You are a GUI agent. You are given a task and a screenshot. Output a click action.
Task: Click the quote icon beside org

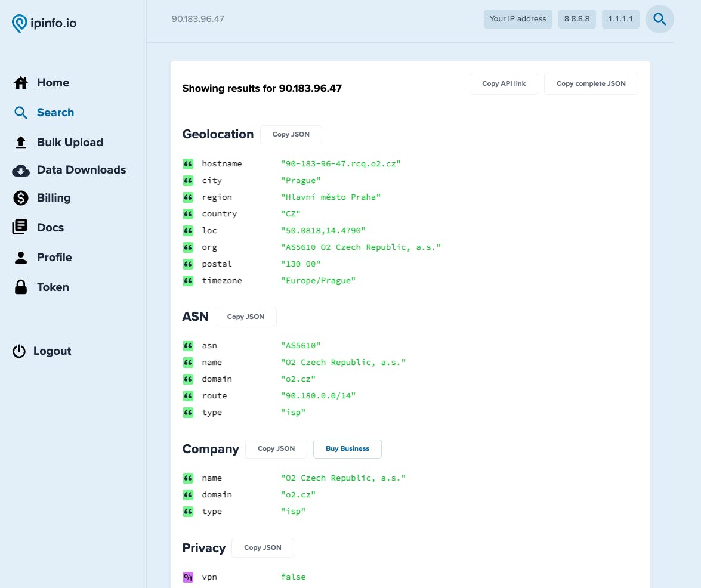[x=188, y=247]
